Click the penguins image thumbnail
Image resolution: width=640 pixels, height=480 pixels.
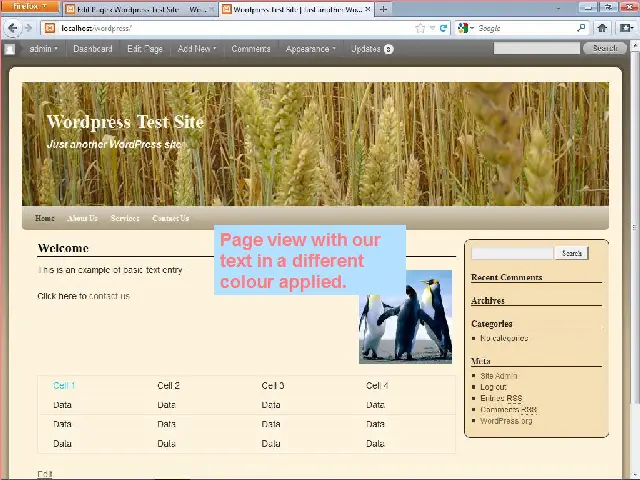tap(405, 317)
